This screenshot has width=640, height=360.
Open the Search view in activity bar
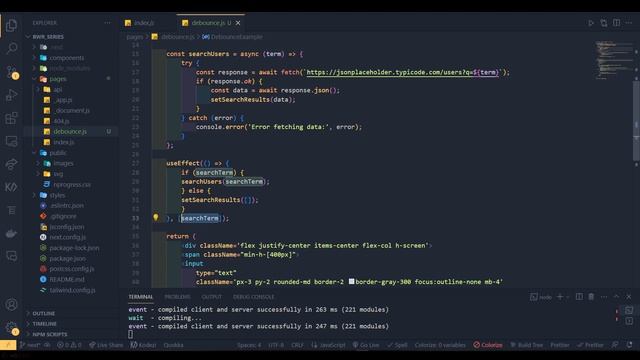click(11, 49)
